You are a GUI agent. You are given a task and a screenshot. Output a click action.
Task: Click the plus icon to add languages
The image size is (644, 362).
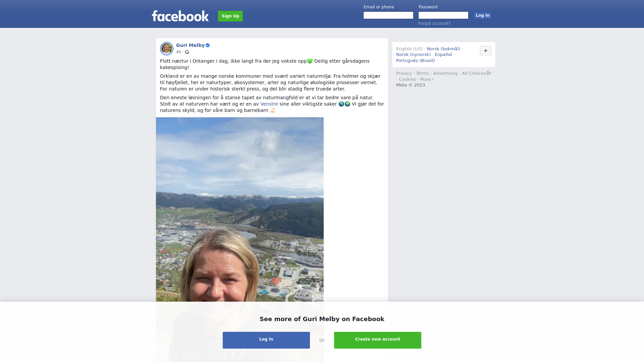486,51
